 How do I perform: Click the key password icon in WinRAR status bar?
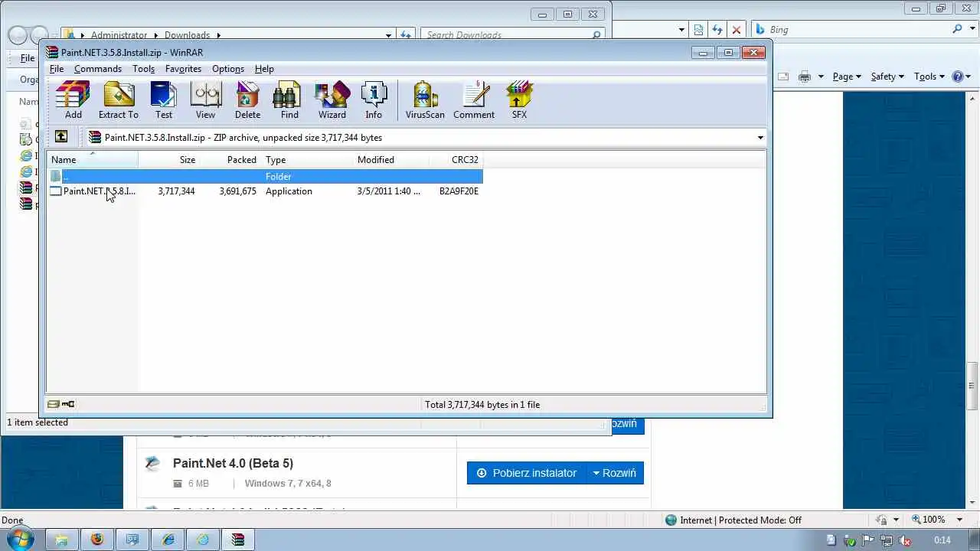pos(68,404)
